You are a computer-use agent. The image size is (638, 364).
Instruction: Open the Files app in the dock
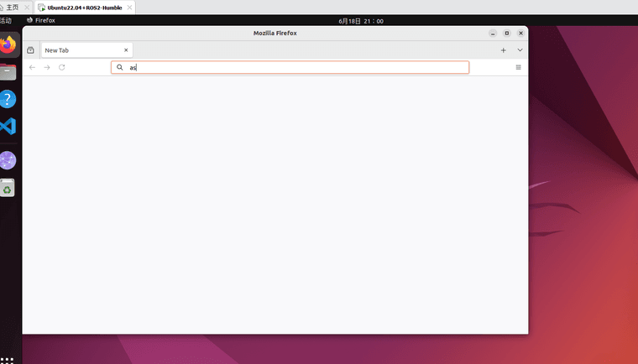tap(8, 72)
